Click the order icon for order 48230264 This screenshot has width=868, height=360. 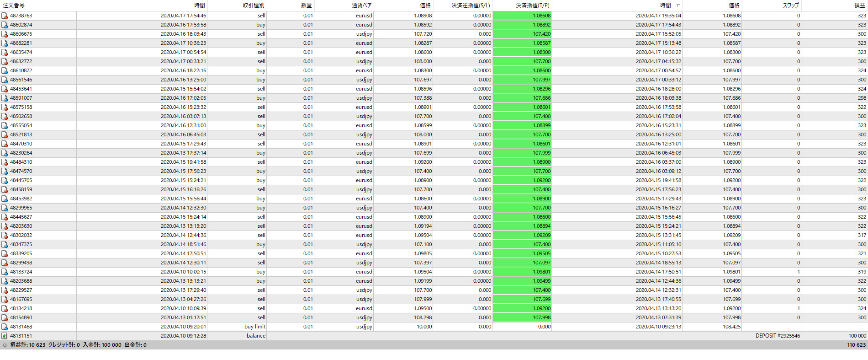tap(5, 153)
